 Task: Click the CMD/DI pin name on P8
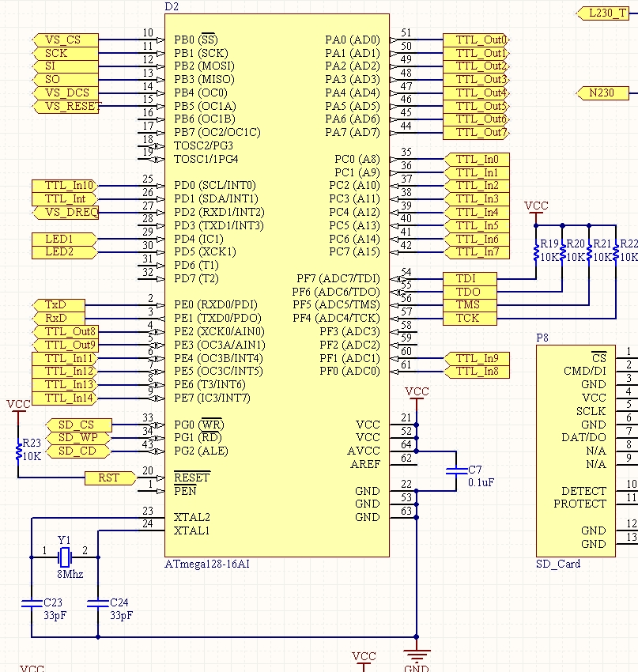click(585, 371)
